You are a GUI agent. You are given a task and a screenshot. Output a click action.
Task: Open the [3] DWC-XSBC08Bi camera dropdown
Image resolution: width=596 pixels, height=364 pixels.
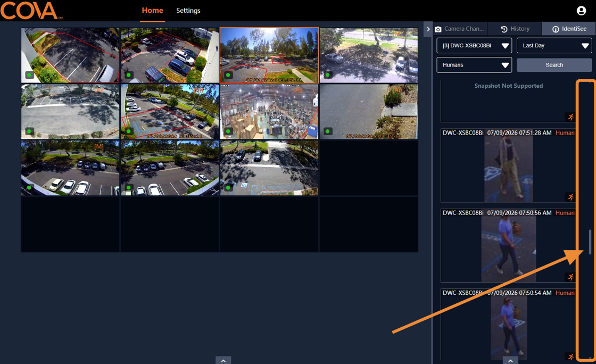(474, 46)
